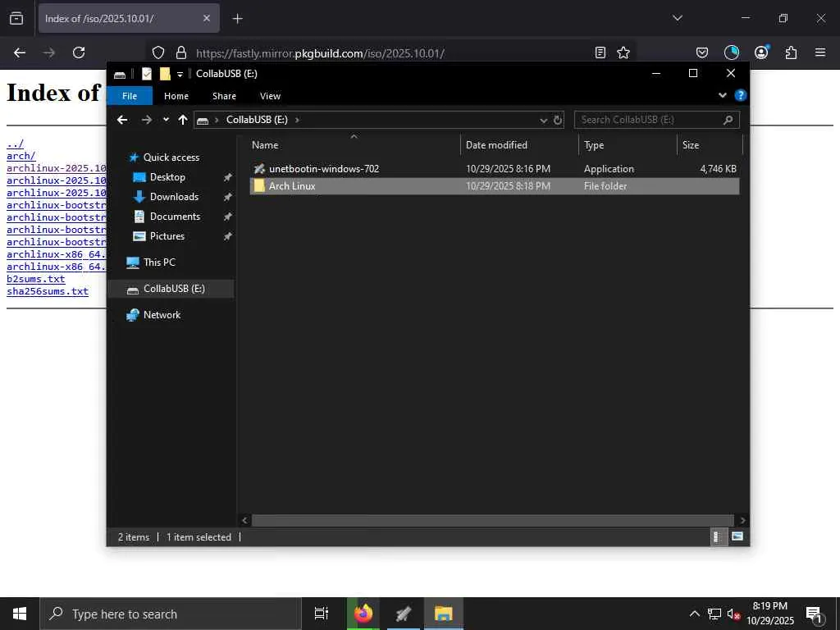The height and width of the screenshot is (630, 840).
Task: Open new tab in Firefox
Action: 237,19
